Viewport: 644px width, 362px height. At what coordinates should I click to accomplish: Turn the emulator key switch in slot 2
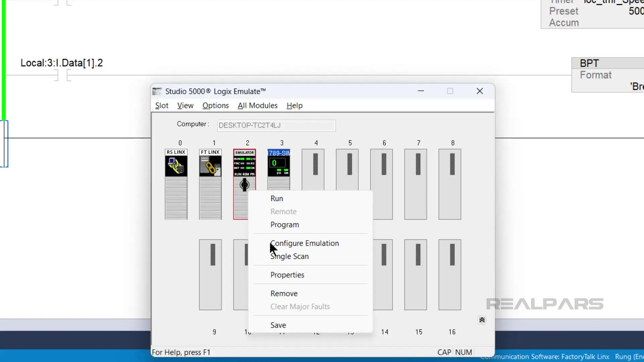click(x=245, y=184)
